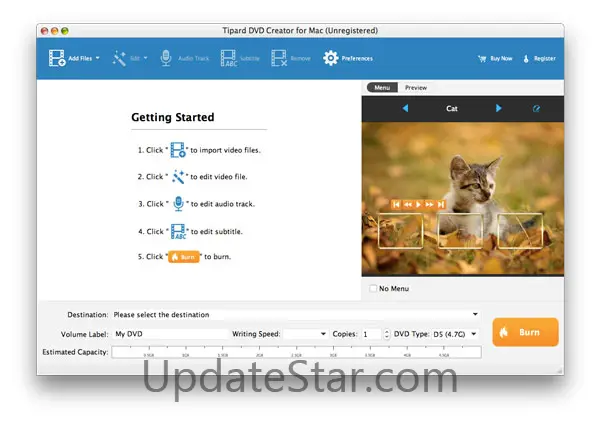Image resolution: width=600 pixels, height=424 pixels.
Task: Select the middle chapter thumbnail frame
Action: (460, 231)
